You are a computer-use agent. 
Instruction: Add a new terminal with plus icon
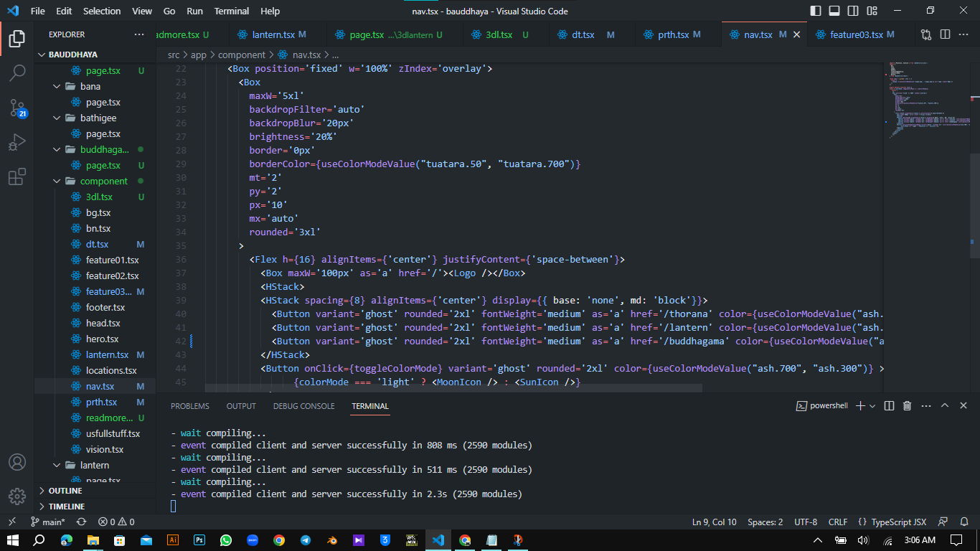(x=860, y=406)
